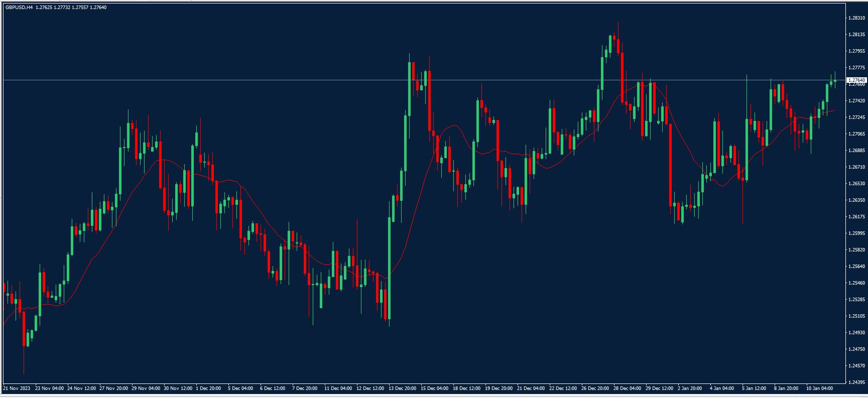The width and height of the screenshot is (868, 398).
Task: Click the 1.24570 price axis label
Action: click(856, 366)
